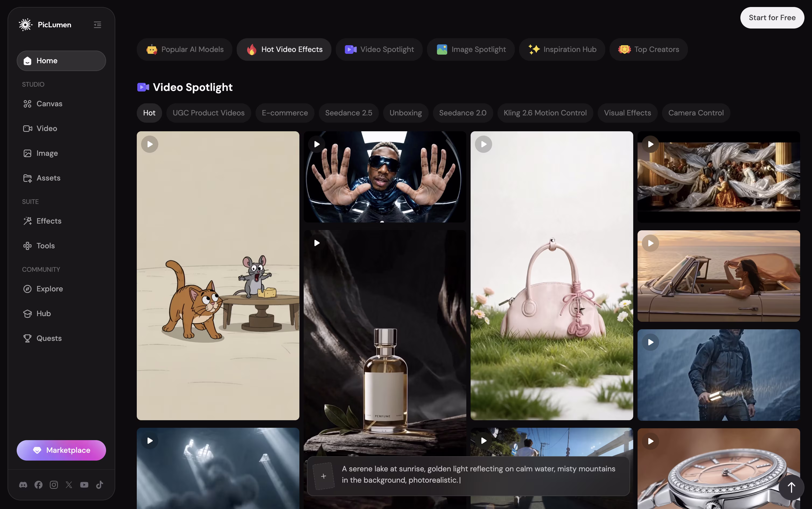Filter by UGC Product Videos

[208, 113]
